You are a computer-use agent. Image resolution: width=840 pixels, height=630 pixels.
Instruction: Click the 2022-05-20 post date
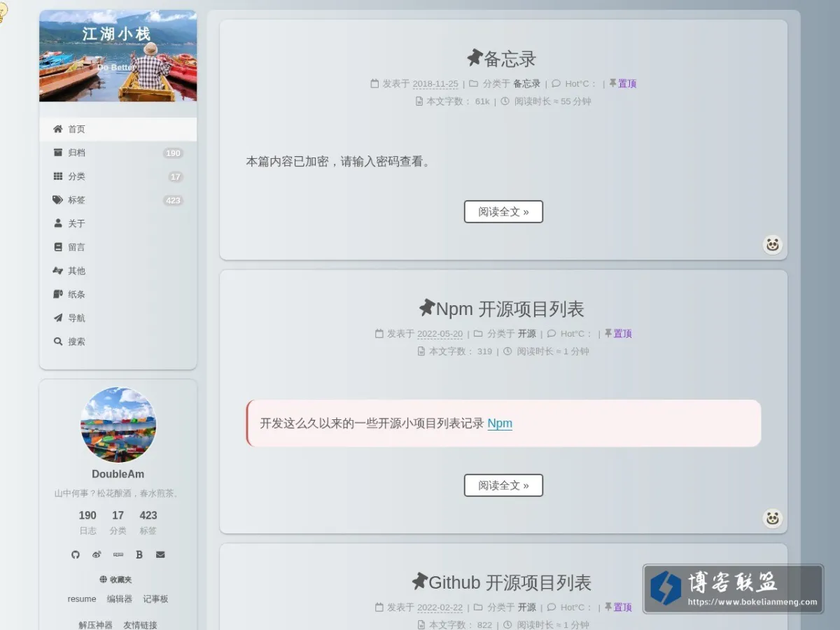pos(440,334)
